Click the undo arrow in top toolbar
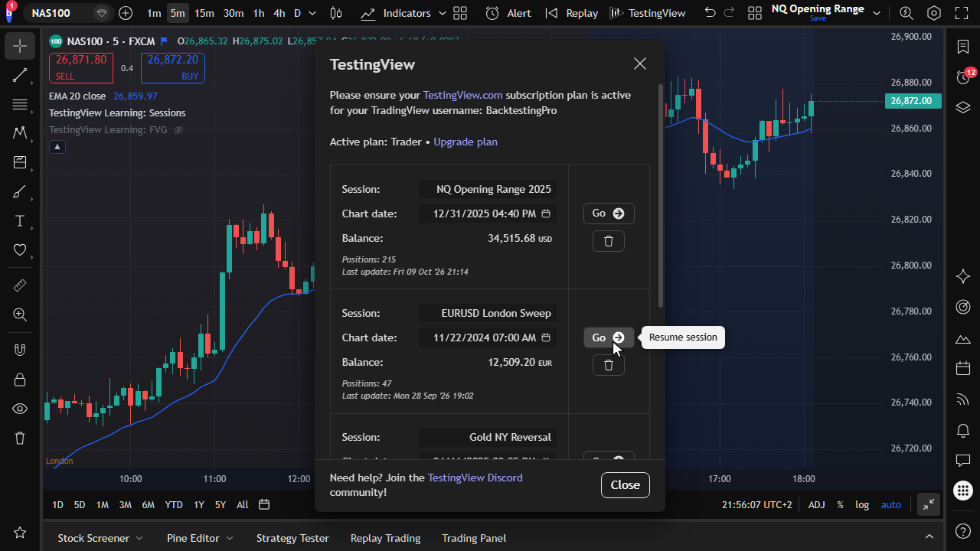 click(x=710, y=13)
